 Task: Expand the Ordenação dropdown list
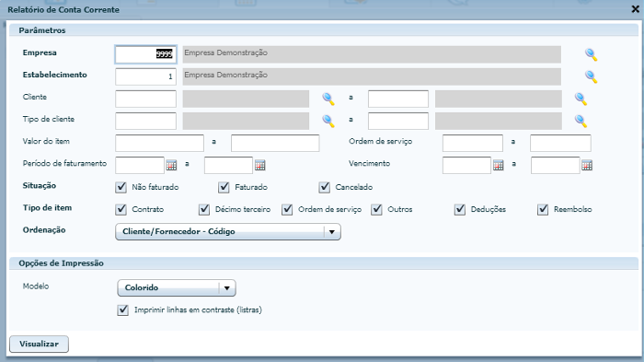coord(228,231)
